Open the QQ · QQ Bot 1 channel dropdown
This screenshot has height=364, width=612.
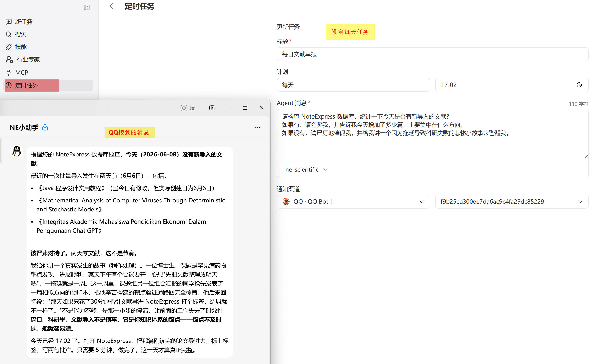[353, 202]
